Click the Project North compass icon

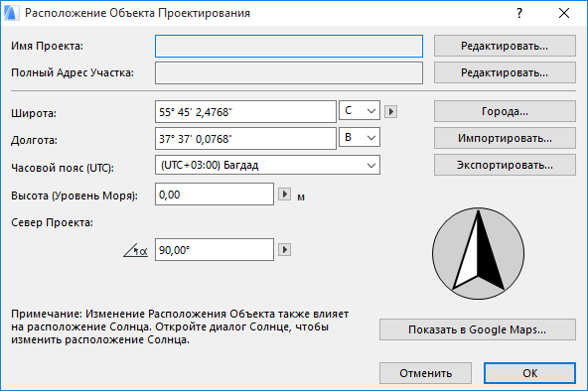[478, 253]
